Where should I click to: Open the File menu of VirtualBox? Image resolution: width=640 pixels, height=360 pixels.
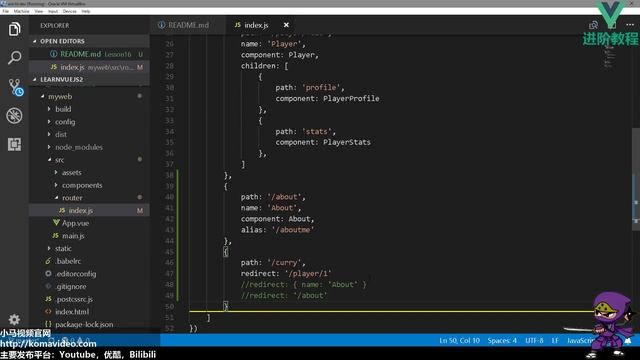[x=5, y=11]
